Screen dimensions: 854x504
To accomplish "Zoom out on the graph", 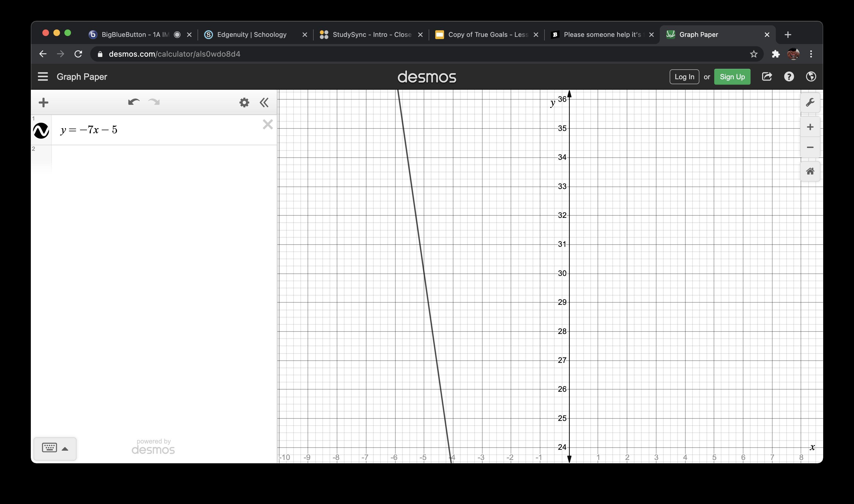I will pyautogui.click(x=810, y=147).
